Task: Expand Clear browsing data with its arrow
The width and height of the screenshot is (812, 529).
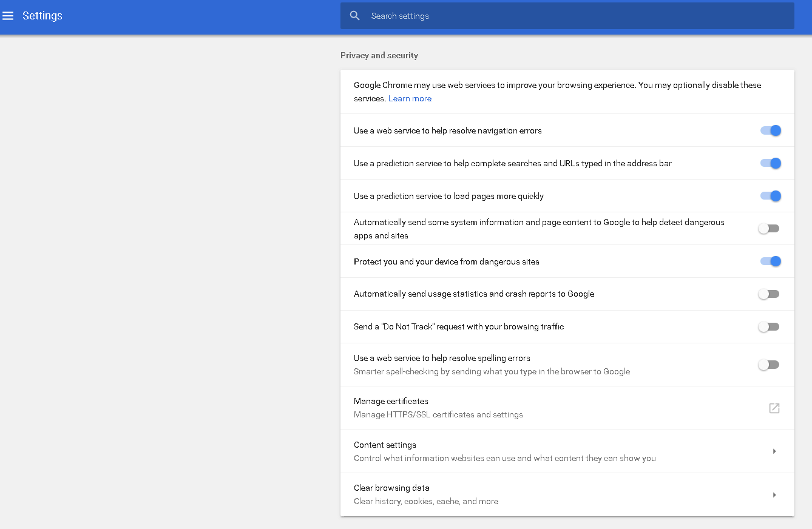Action: tap(774, 495)
